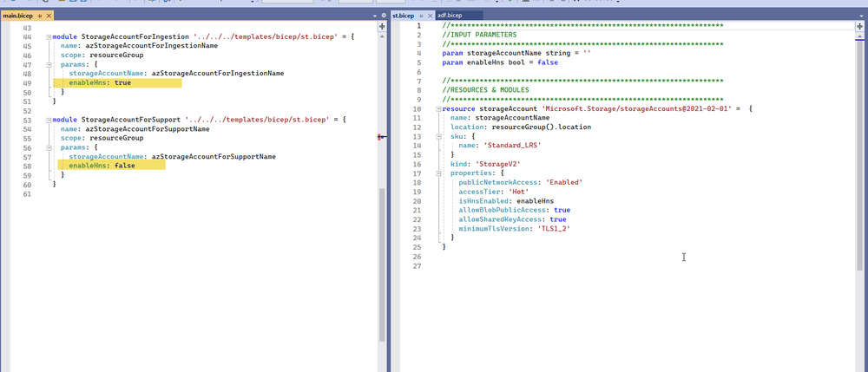
Task: Click split editor icon in left pane
Action: [383, 27]
